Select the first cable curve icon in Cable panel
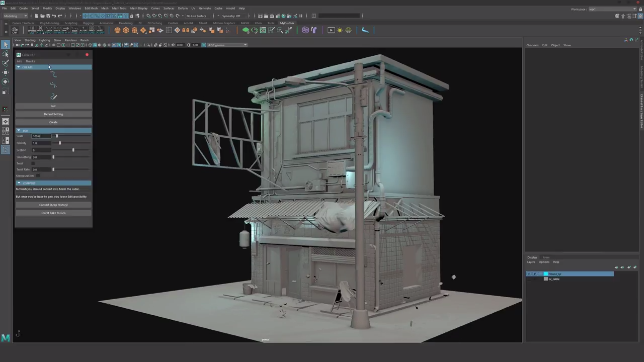 coord(53,74)
